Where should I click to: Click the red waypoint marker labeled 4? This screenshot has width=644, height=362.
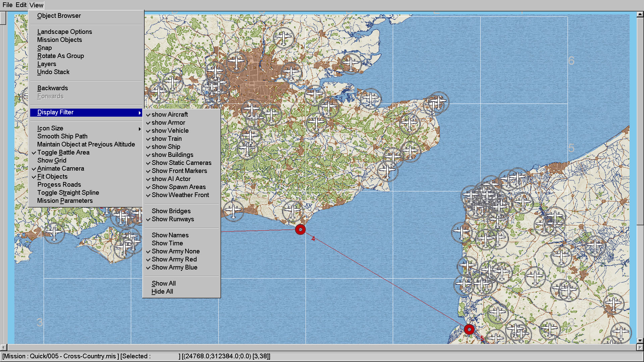tap(300, 230)
